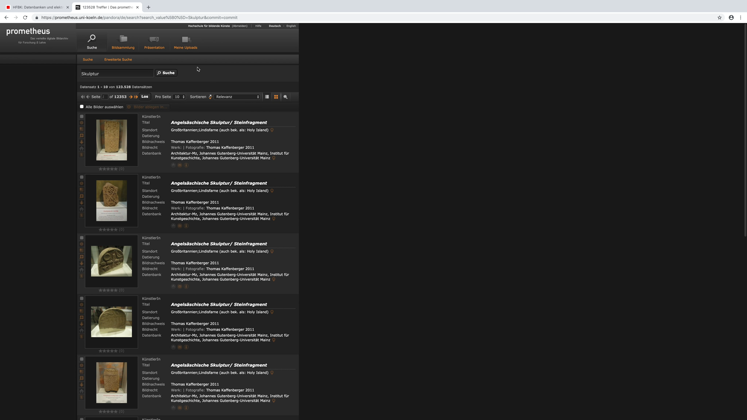This screenshot has height=420, width=747.
Task: Select the second result's checkbox
Action: click(82, 177)
